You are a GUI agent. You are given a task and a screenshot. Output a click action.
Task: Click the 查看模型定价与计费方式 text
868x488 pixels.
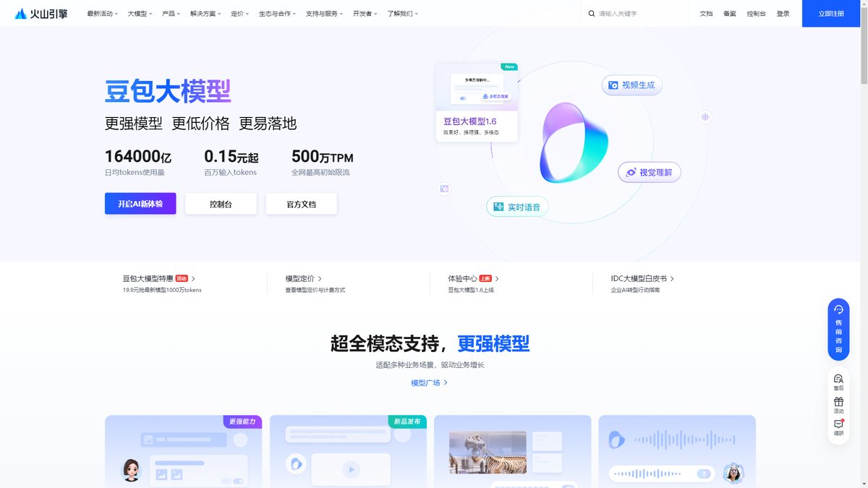[315, 290]
